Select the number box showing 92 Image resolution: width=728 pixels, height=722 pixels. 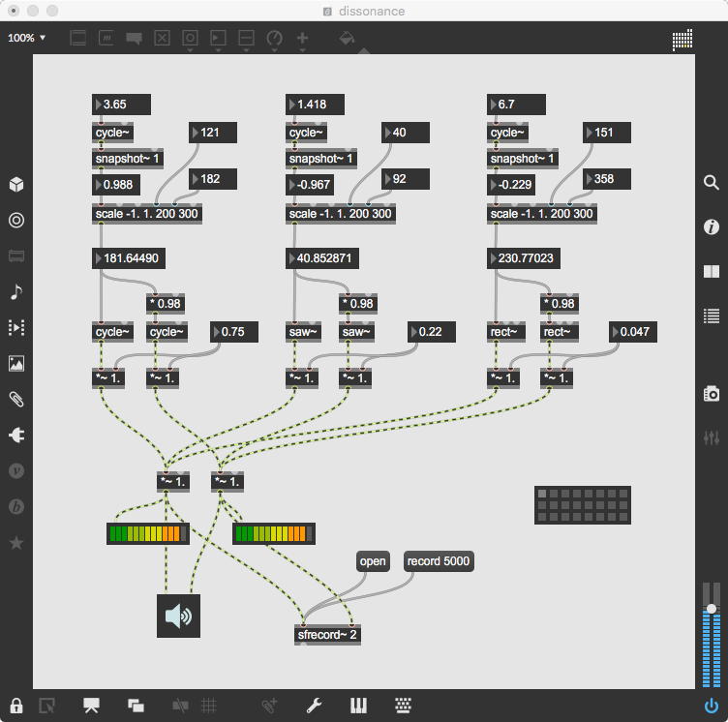pyautogui.click(x=406, y=179)
